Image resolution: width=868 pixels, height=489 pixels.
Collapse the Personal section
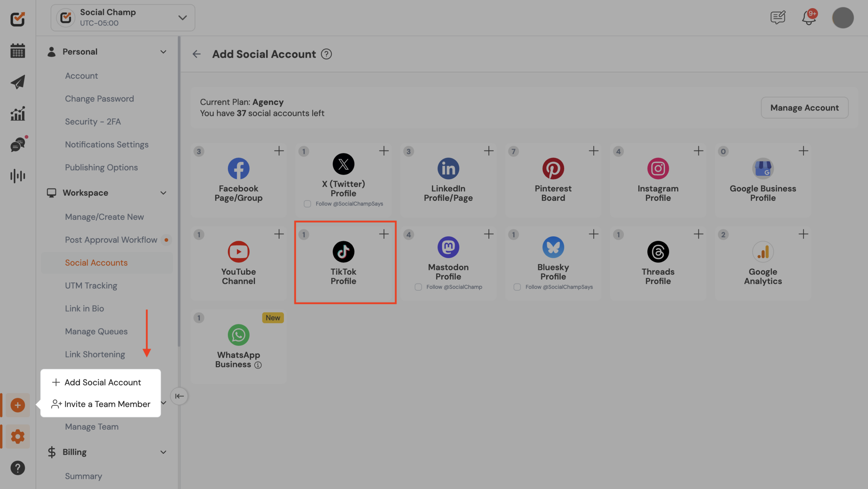tap(163, 52)
